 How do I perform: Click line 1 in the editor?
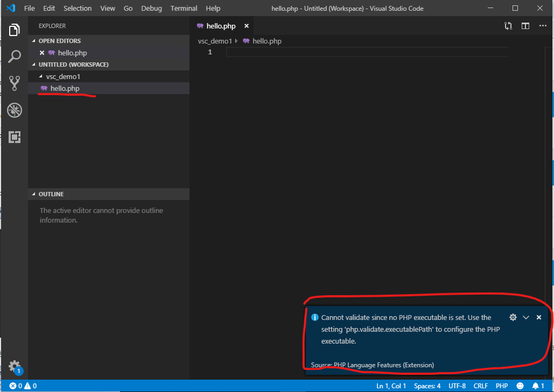[367, 52]
